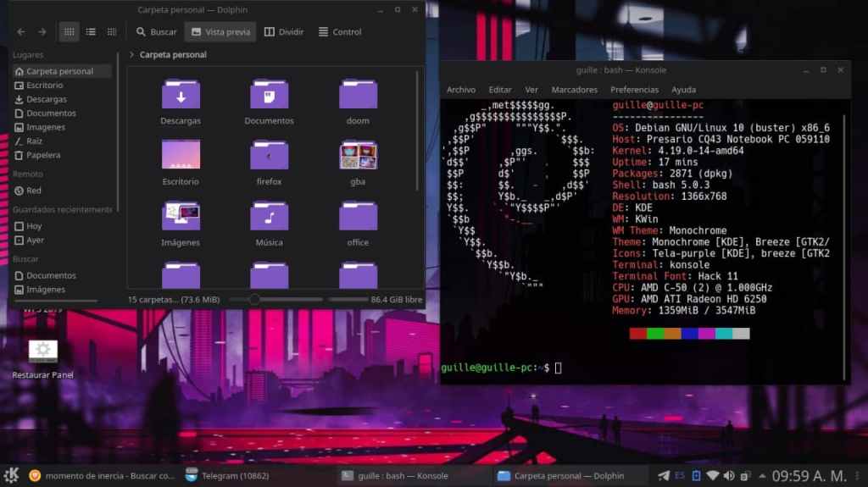This screenshot has width=868, height=487.
Task: Click the icon zoom slider in Dolphin
Action: (254, 300)
